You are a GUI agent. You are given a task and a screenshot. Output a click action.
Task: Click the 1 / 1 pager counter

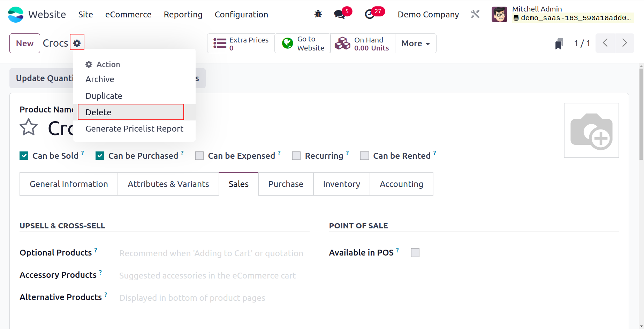[582, 43]
